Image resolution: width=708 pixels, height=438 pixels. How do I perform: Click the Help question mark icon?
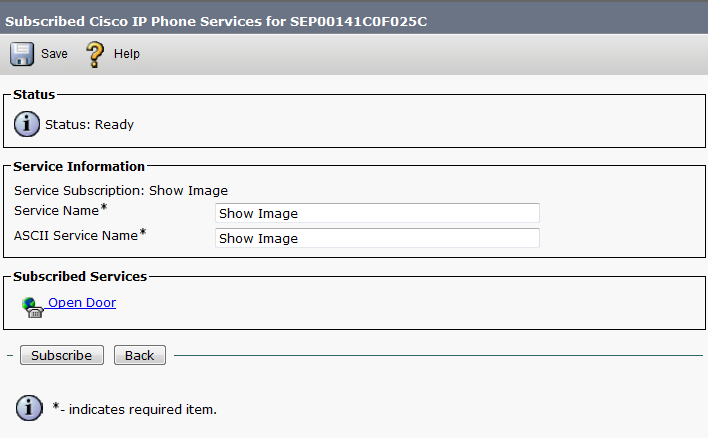tap(95, 53)
